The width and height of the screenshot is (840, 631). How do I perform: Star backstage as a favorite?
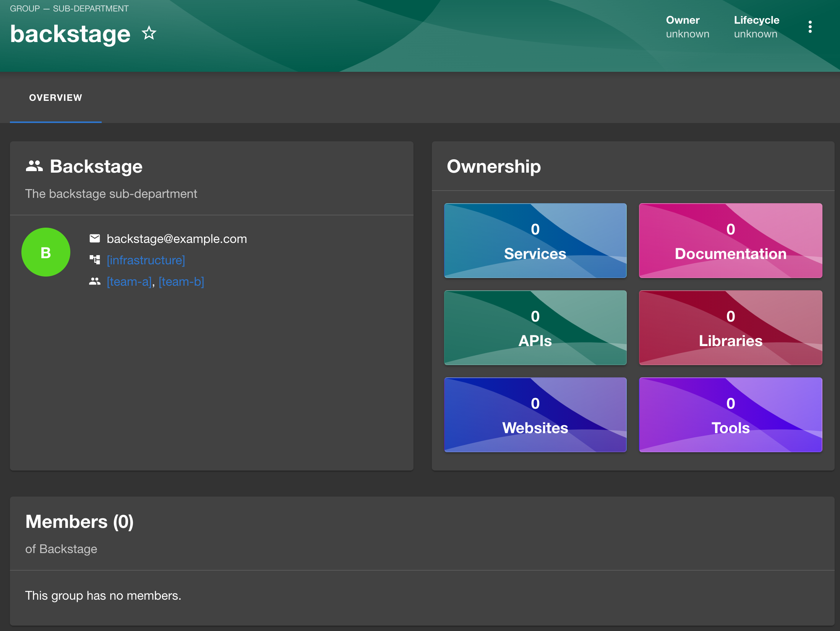tap(149, 33)
